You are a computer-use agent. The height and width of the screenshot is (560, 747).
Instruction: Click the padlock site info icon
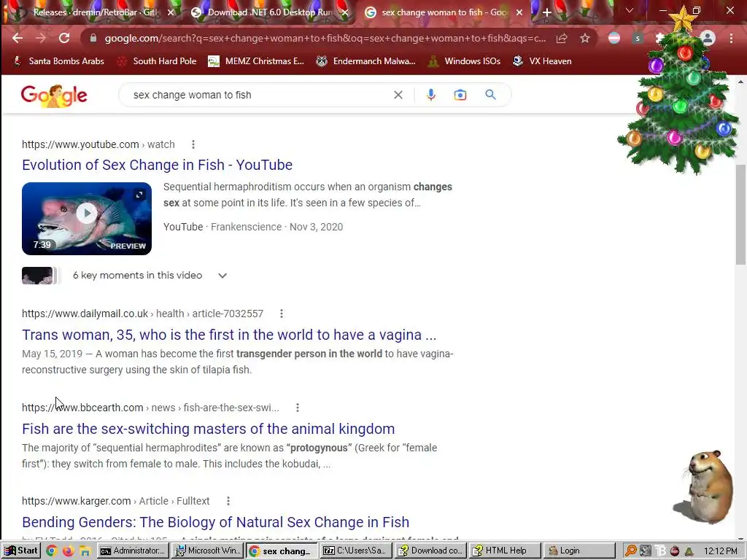93,38
